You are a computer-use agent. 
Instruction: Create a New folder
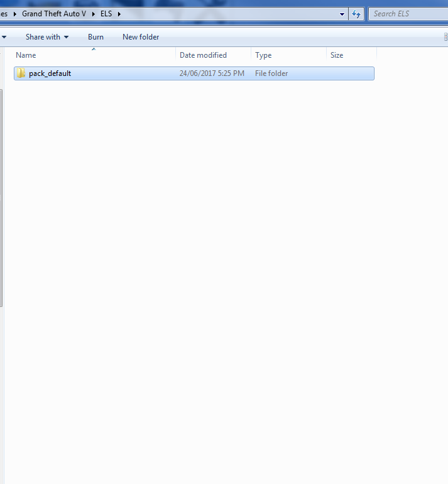coord(141,37)
